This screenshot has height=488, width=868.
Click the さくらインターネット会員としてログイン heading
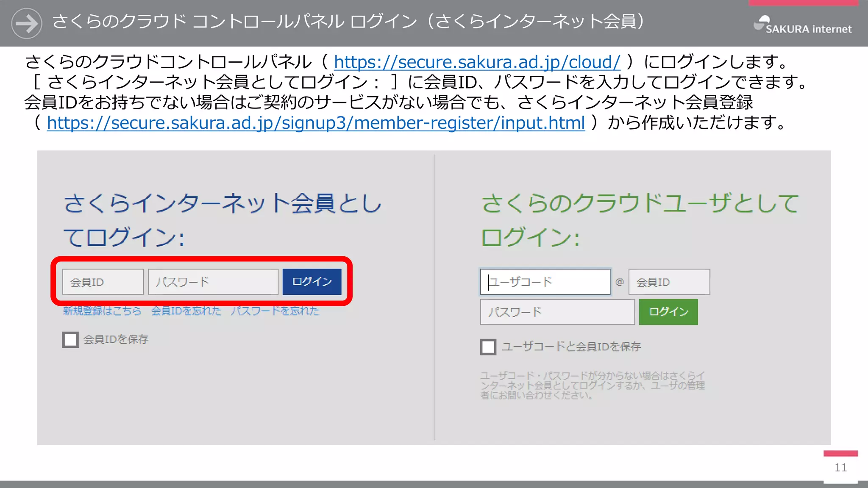coord(223,220)
